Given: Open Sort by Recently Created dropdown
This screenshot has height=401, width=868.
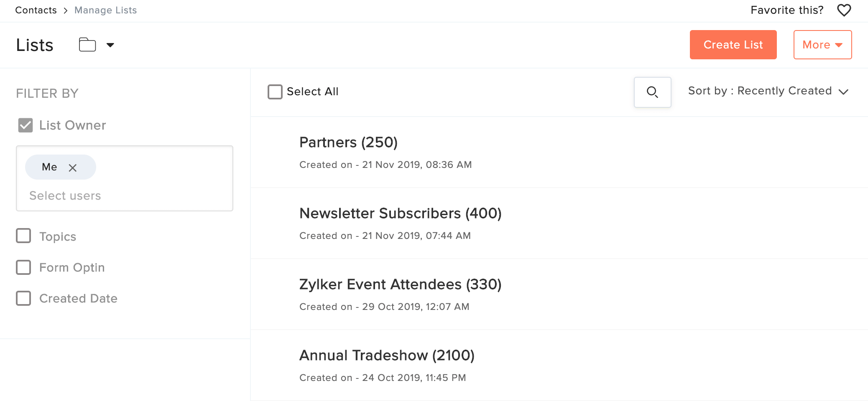Looking at the screenshot, I should [768, 91].
